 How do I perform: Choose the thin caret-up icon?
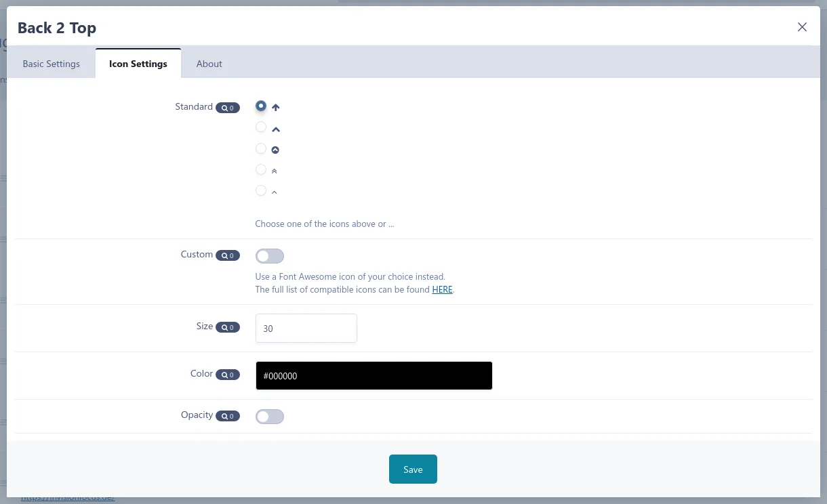coord(261,191)
